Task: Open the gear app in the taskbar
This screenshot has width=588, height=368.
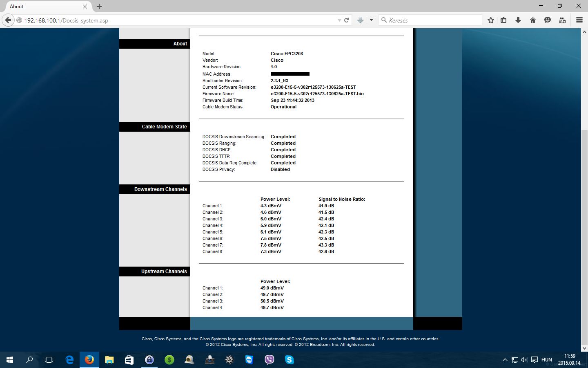Action: coord(229,360)
